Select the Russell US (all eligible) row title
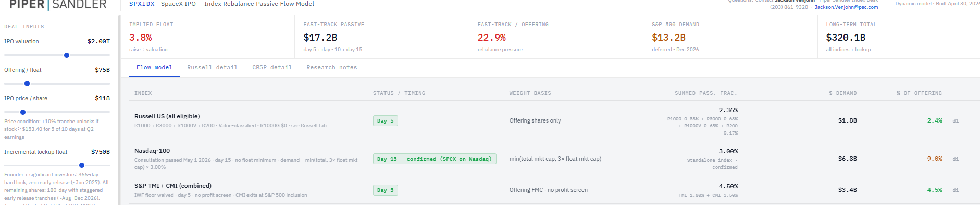980x205 pixels. [x=167, y=116]
